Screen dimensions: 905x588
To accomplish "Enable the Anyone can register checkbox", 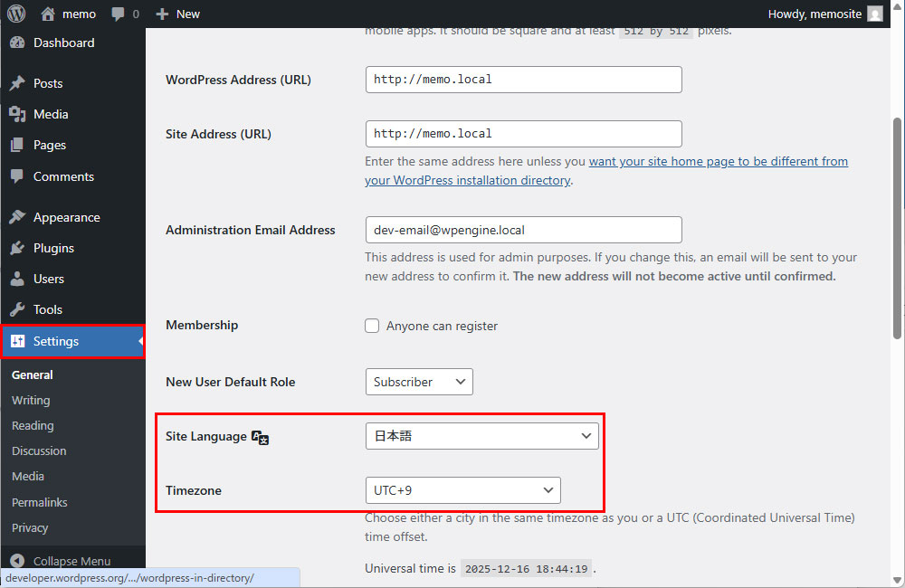I will (372, 326).
